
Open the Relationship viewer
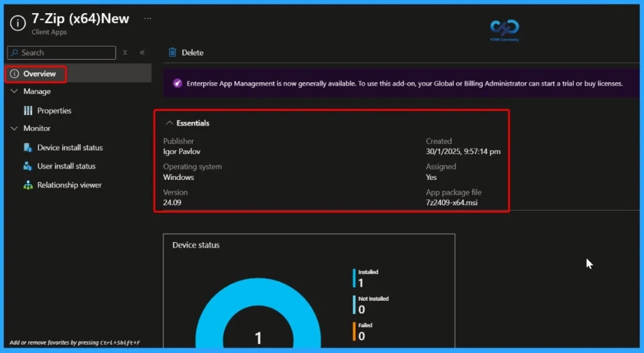pos(69,185)
